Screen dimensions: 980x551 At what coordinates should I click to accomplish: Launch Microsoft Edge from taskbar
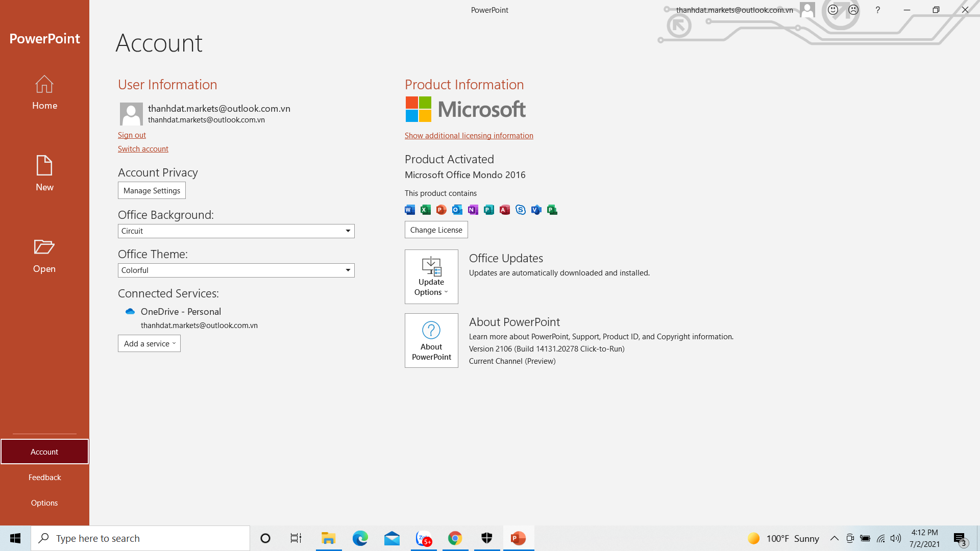(x=360, y=538)
